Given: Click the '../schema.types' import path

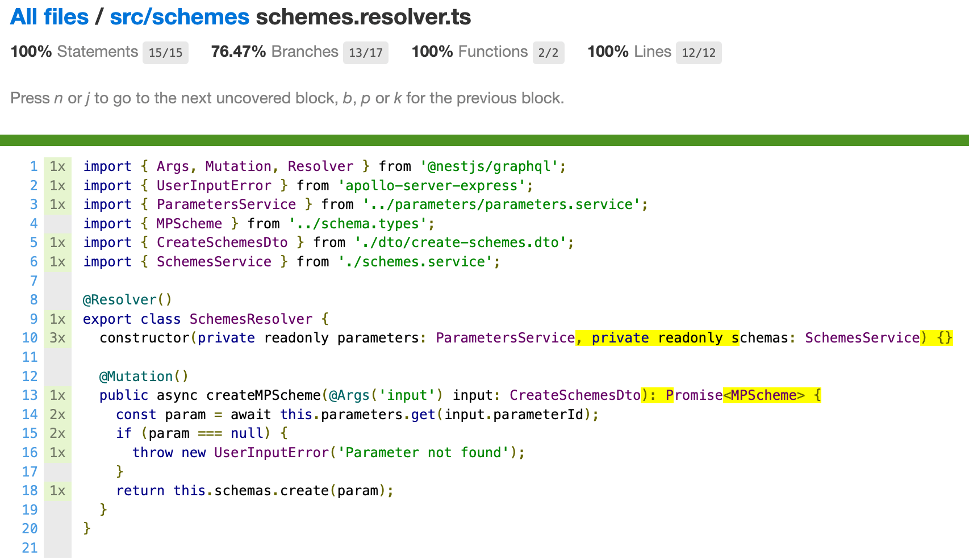Looking at the screenshot, I should click(x=358, y=224).
